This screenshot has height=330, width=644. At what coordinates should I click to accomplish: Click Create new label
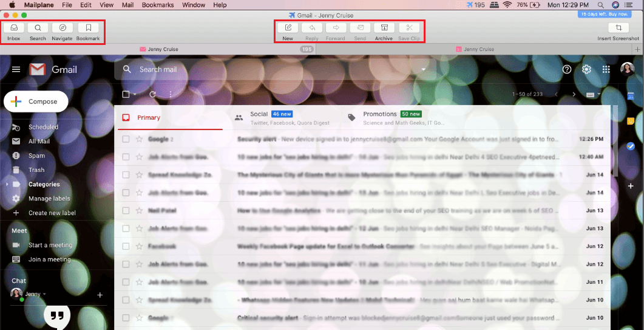click(52, 213)
